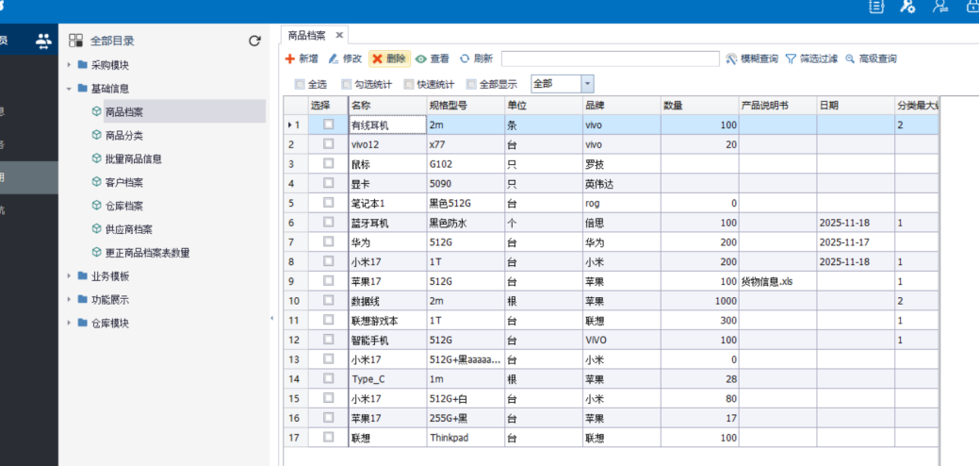
Task: Open the 货物信息.xls attachment in row 9
Action: tap(767, 281)
